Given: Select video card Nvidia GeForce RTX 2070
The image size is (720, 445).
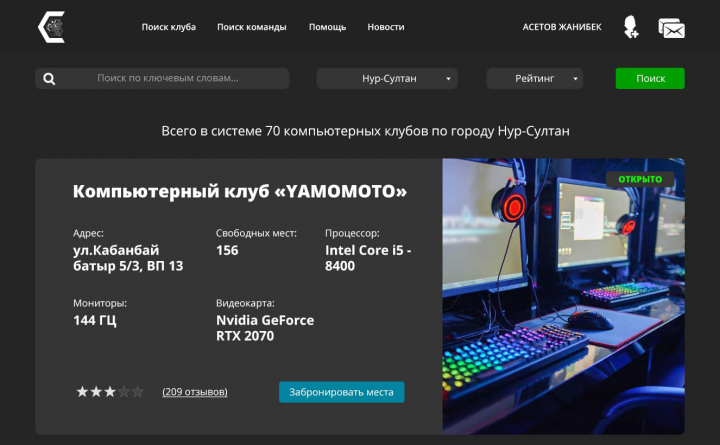Looking at the screenshot, I should (x=265, y=328).
